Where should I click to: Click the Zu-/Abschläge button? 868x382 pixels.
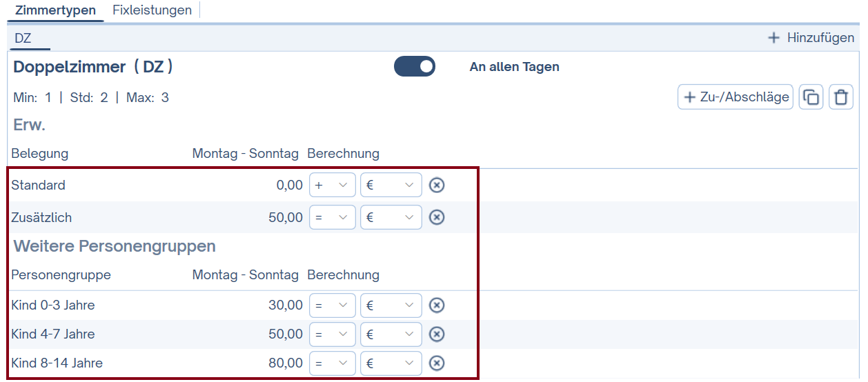click(736, 97)
